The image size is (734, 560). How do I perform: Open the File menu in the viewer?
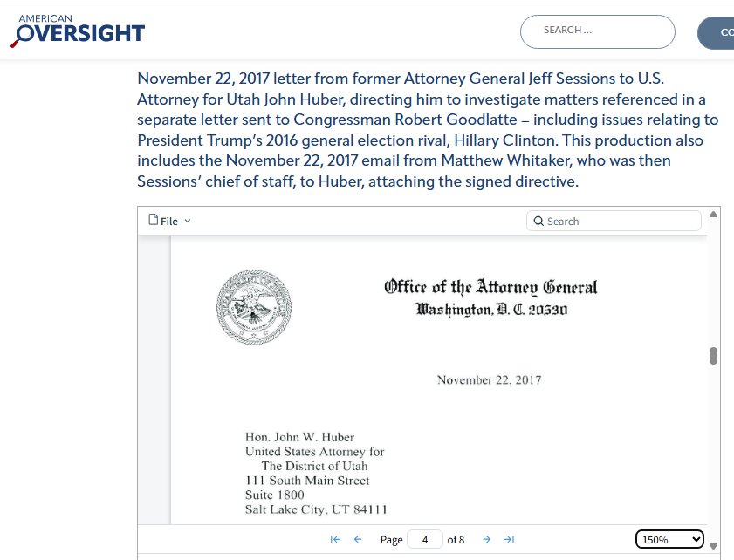[x=164, y=221]
